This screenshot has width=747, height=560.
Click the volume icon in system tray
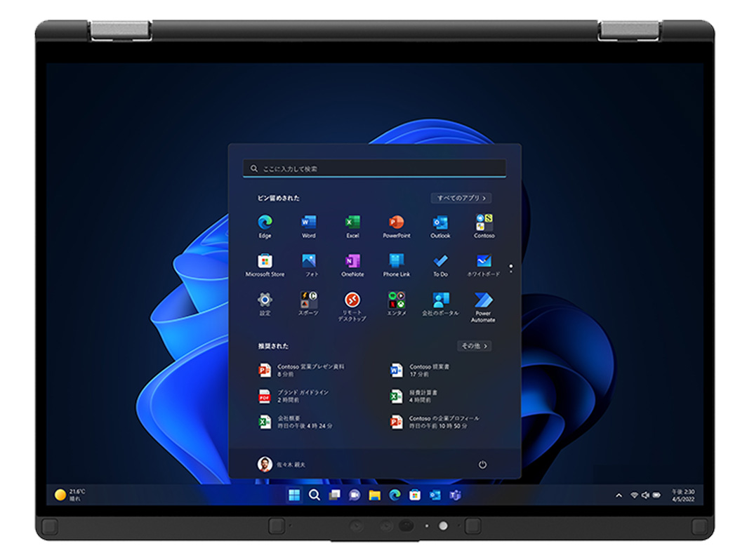[645, 495]
